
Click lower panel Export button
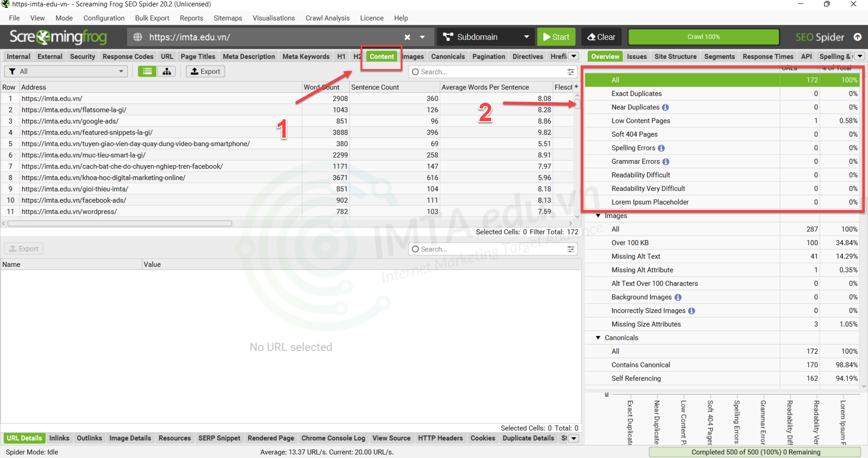coord(24,249)
